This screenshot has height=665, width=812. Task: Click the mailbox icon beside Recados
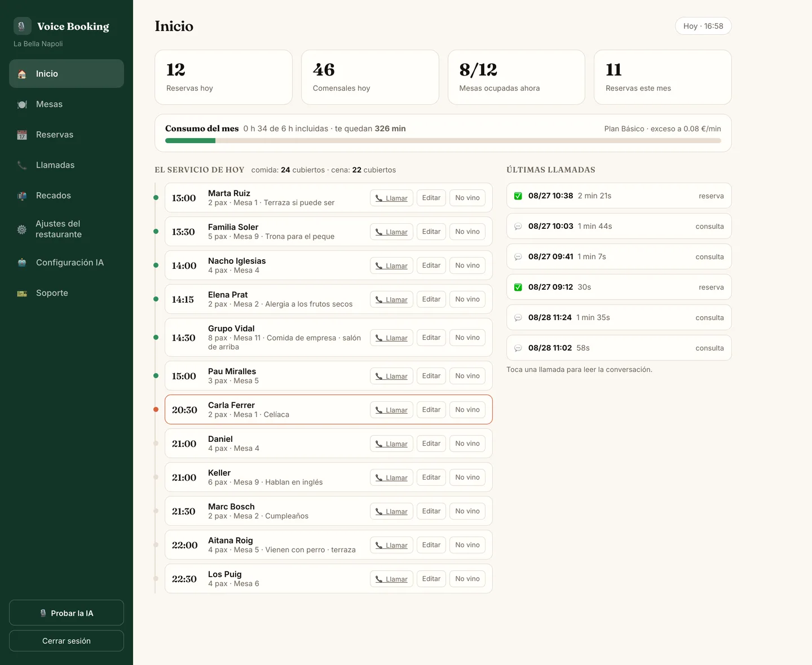(x=22, y=196)
